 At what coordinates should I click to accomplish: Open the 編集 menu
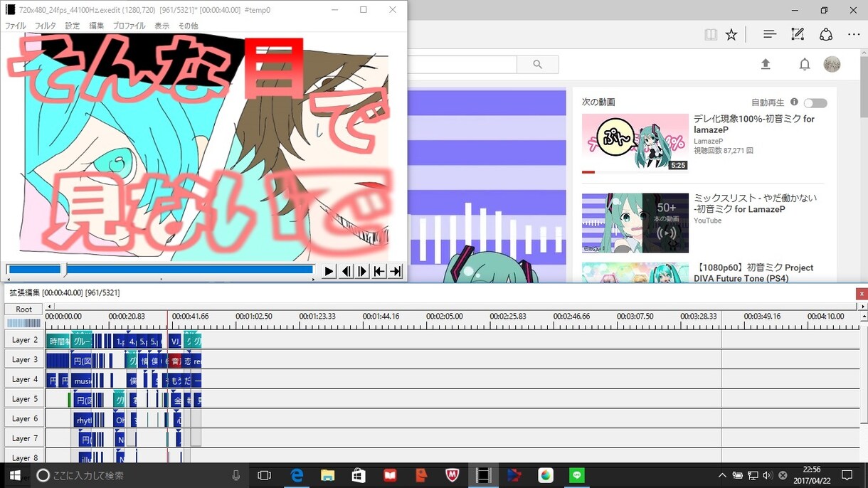click(x=96, y=26)
